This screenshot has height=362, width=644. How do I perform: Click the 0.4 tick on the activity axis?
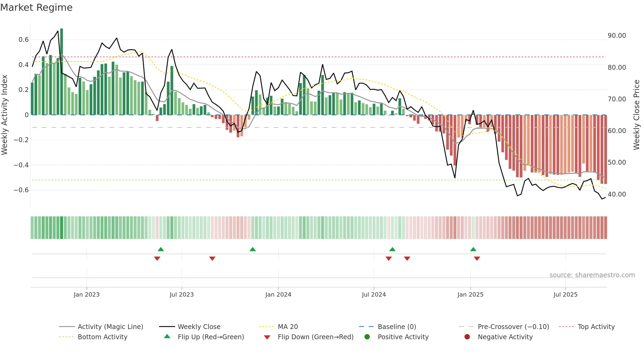(24, 65)
